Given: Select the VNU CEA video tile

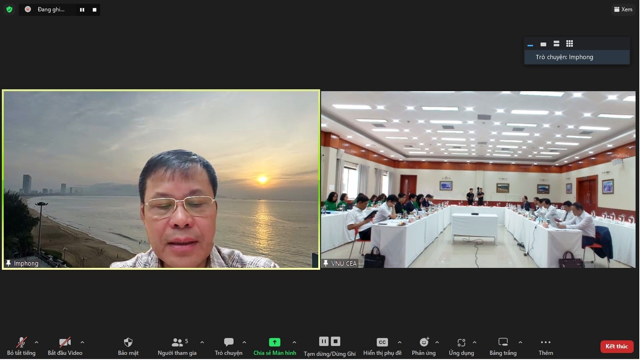Looking at the screenshot, I should [478, 180].
